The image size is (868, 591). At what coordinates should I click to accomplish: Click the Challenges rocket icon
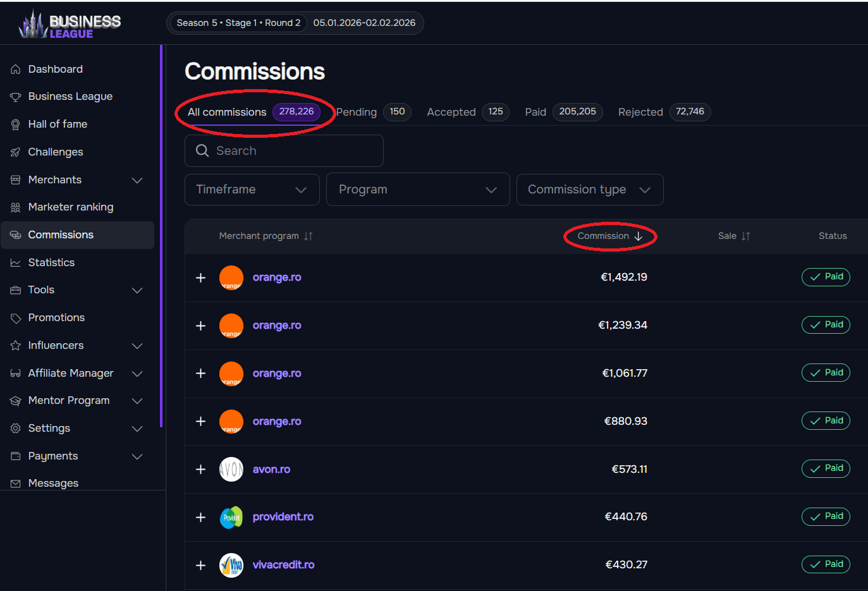pos(16,152)
